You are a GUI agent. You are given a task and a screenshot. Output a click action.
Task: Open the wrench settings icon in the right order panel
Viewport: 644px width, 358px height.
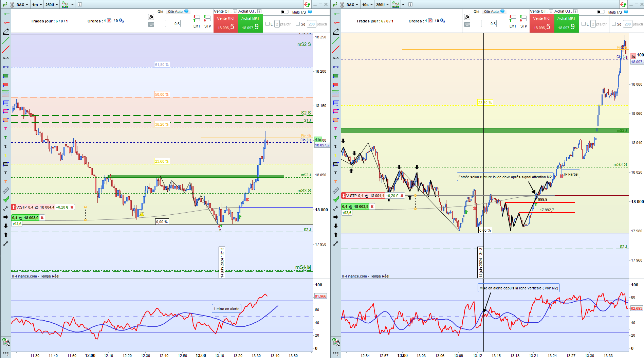point(467,17)
